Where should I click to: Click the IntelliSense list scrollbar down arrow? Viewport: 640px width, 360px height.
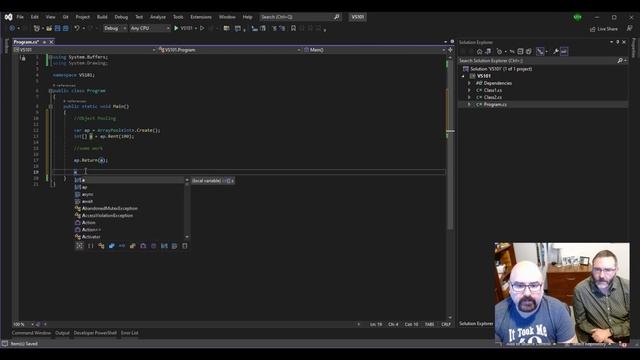tap(187, 237)
